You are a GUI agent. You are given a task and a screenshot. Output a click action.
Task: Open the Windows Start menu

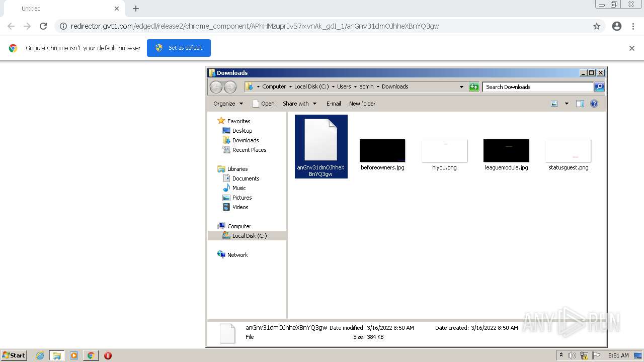[14, 355]
